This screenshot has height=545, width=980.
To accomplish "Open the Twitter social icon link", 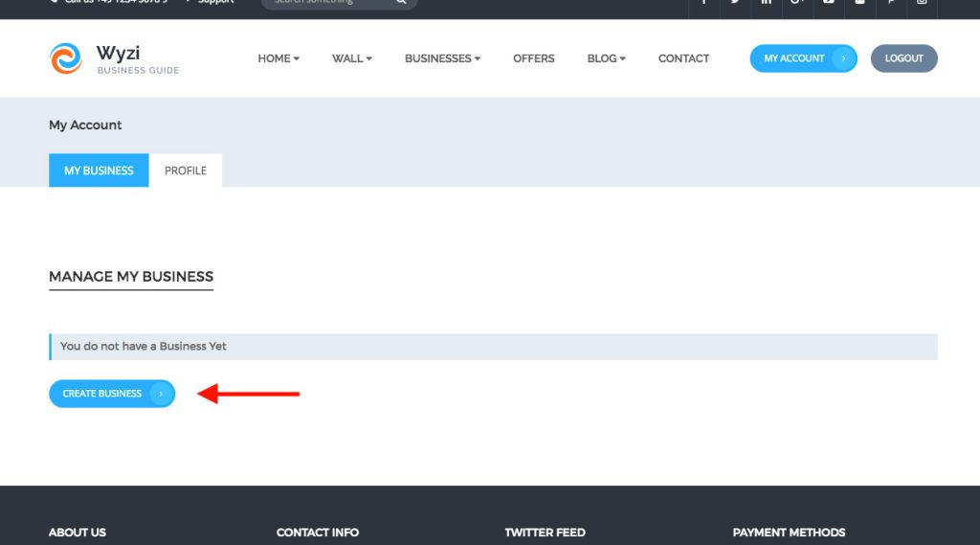I will point(735,3).
